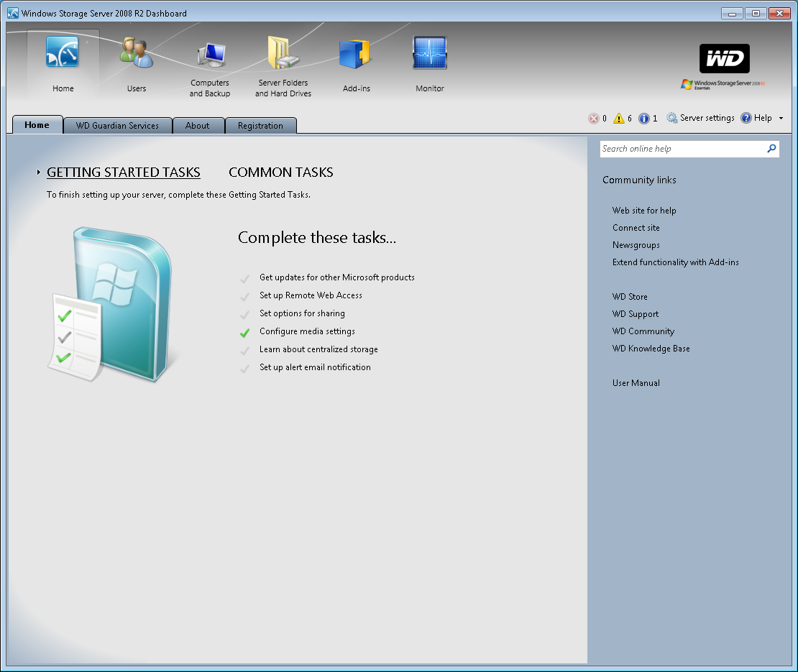Click the Help text label
The height and width of the screenshot is (672, 798).
point(763,118)
